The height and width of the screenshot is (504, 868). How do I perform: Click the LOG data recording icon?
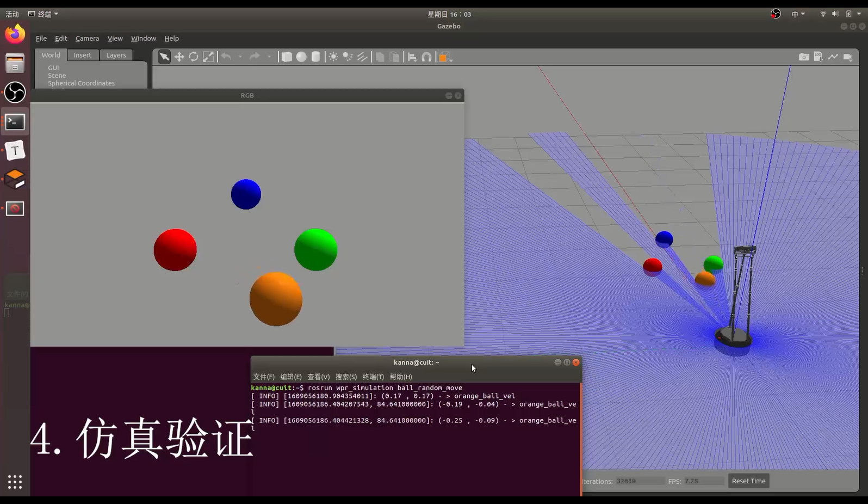[x=819, y=57]
